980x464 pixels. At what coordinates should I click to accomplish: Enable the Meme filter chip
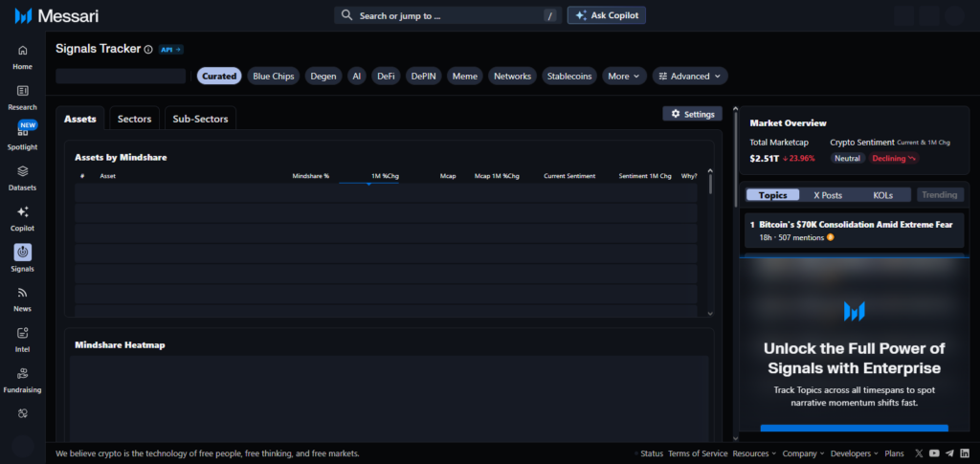464,76
